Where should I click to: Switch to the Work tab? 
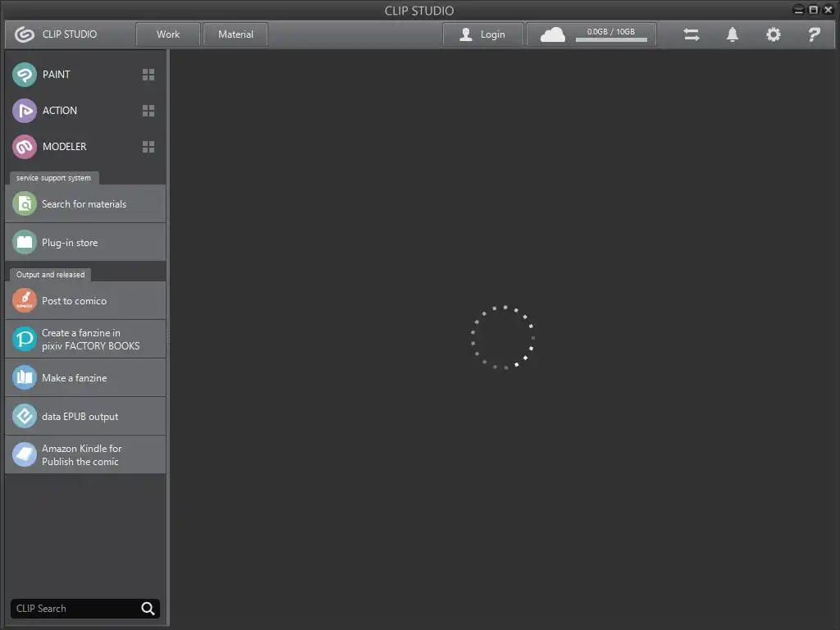pyautogui.click(x=168, y=34)
